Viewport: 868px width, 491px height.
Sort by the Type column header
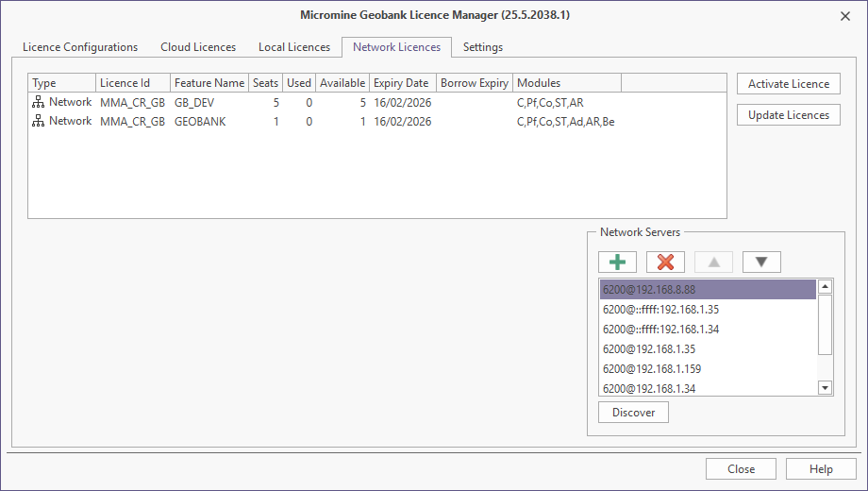(62, 83)
